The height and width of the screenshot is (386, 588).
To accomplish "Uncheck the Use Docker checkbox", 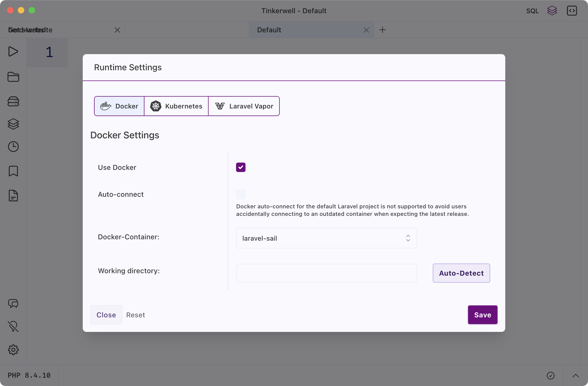I will [x=241, y=167].
